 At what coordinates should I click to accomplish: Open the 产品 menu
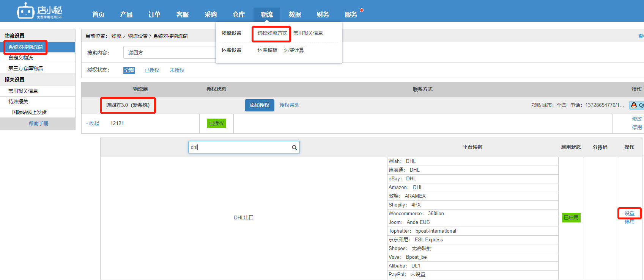pyautogui.click(x=126, y=14)
